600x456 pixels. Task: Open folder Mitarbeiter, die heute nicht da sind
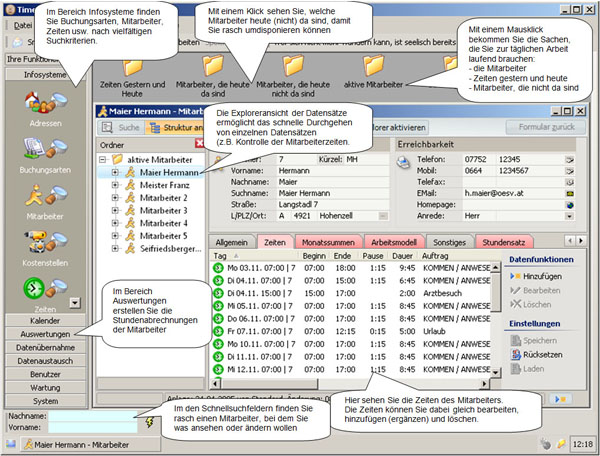(293, 76)
